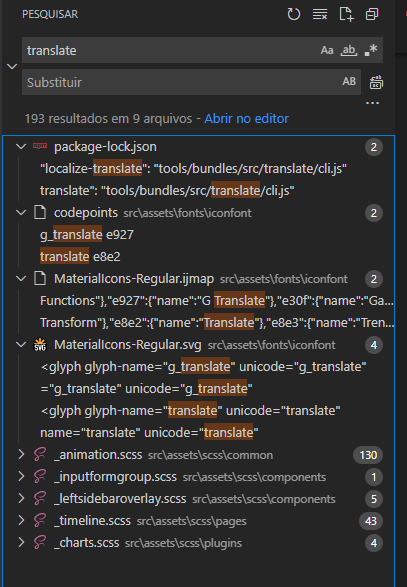Viewport: 407px width, 587px height.
Task: Expand _timeline.scss results
Action: click(21, 521)
